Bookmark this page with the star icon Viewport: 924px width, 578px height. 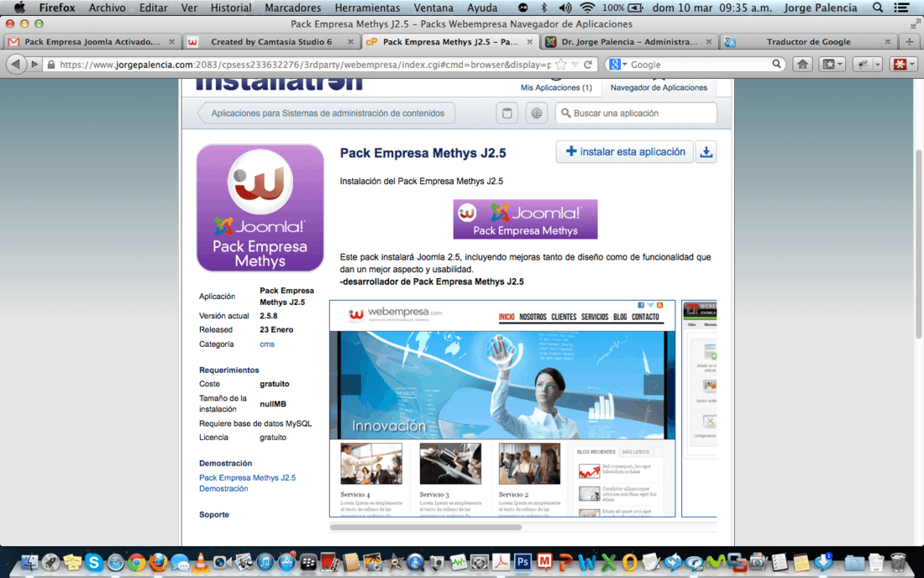(x=561, y=64)
